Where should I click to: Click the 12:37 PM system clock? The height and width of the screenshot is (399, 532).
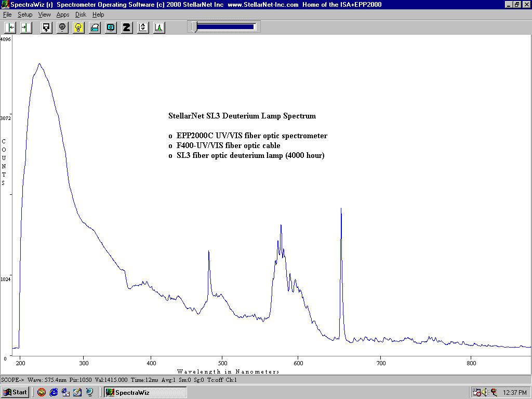tap(514, 393)
